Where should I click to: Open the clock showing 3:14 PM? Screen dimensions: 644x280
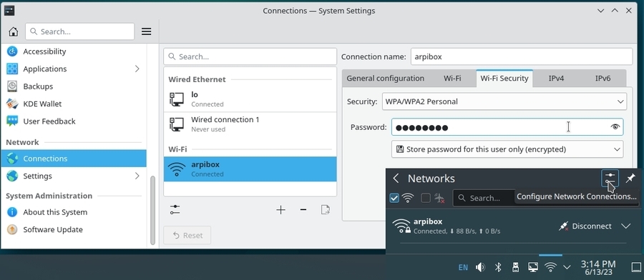point(598,267)
